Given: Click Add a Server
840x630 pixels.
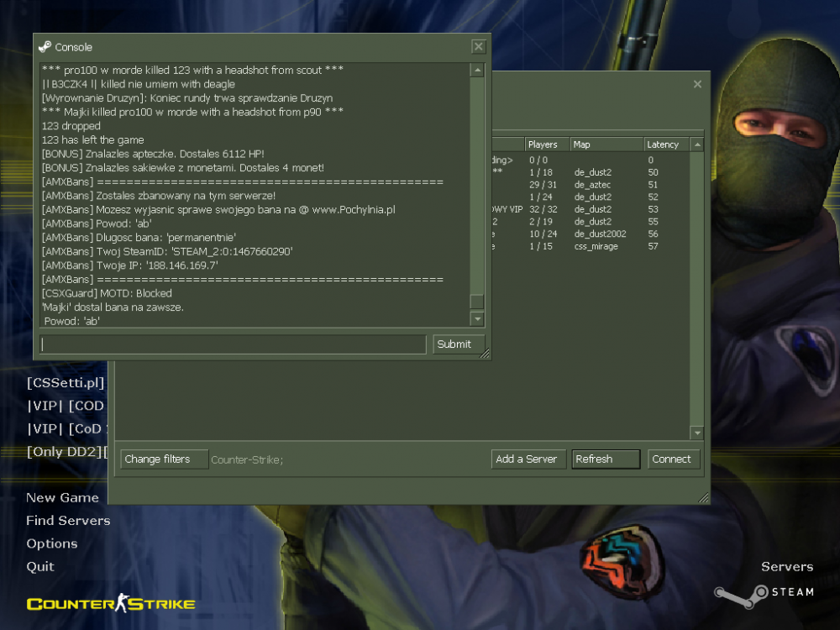Looking at the screenshot, I should point(528,459).
